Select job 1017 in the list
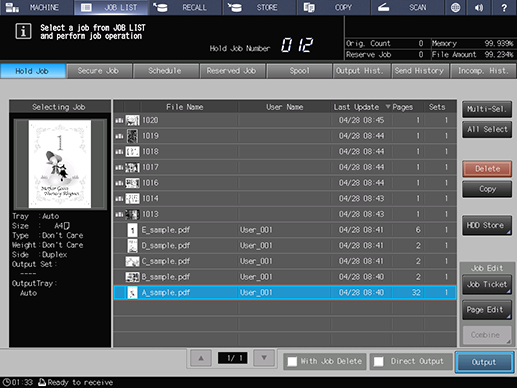This screenshot has width=517, height=388. click(x=285, y=167)
